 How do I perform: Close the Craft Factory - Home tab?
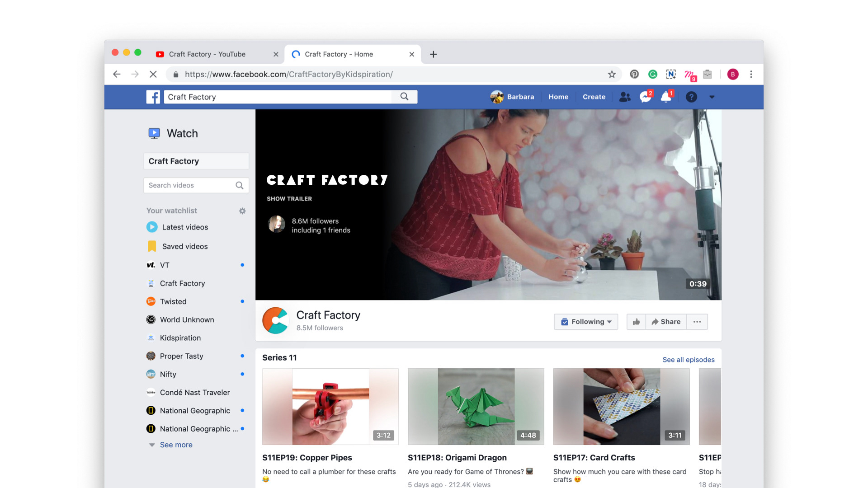[x=411, y=54]
